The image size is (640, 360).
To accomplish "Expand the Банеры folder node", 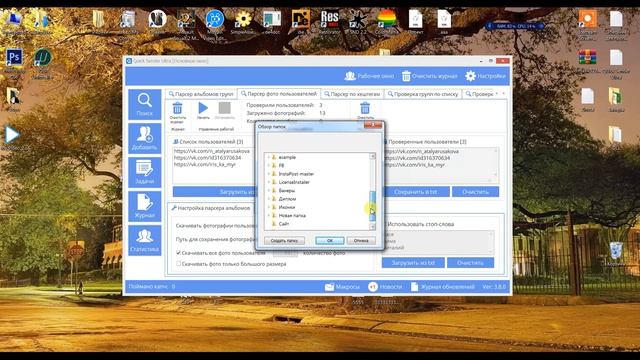I will point(269,191).
